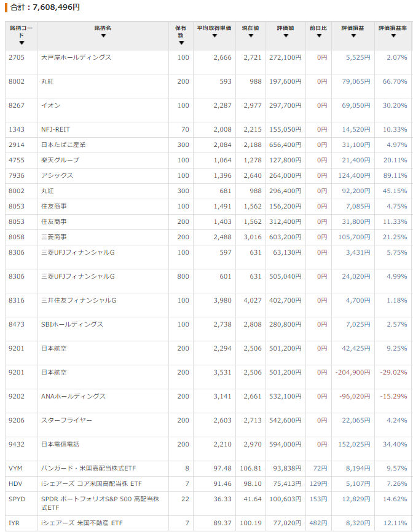The height and width of the screenshot is (532, 413).
Task: Click current price 4,027
Action: click(253, 300)
